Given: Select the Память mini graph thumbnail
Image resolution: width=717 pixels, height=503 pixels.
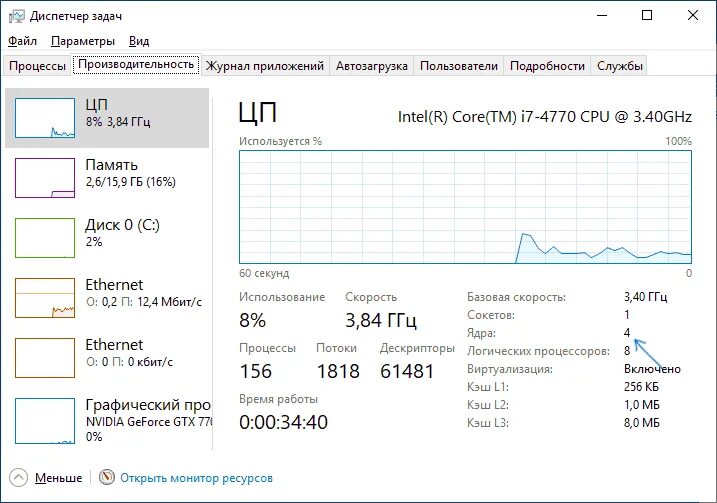Looking at the screenshot, I should 45,178.
